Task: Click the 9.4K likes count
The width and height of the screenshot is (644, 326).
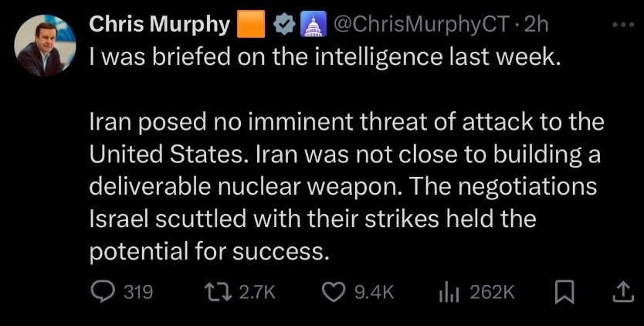Action: (x=371, y=293)
